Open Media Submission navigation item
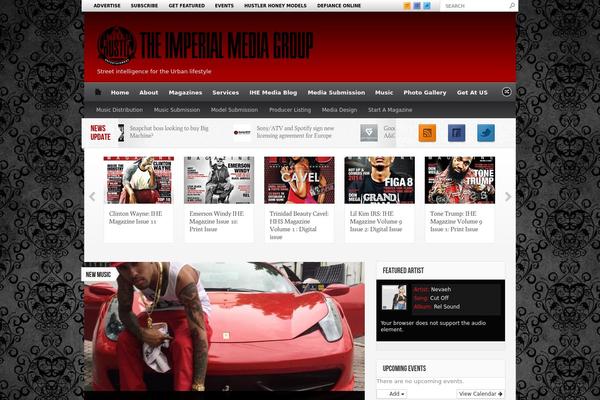 click(336, 93)
